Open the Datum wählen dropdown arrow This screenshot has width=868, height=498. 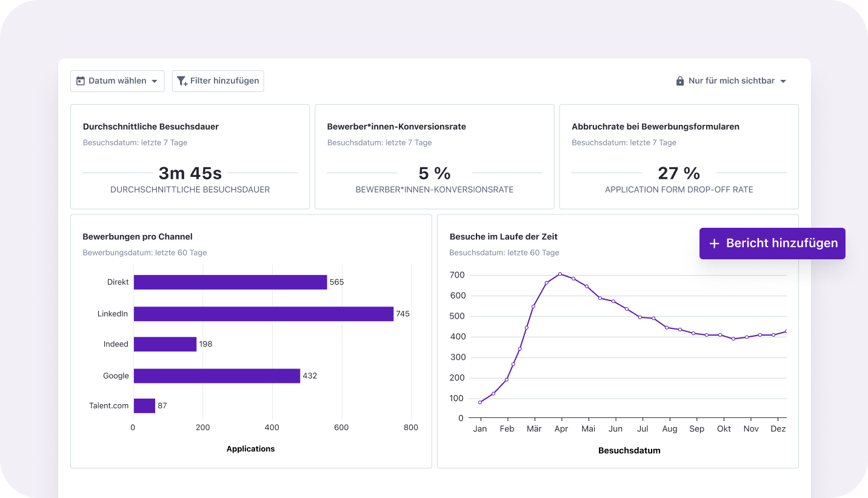click(154, 81)
